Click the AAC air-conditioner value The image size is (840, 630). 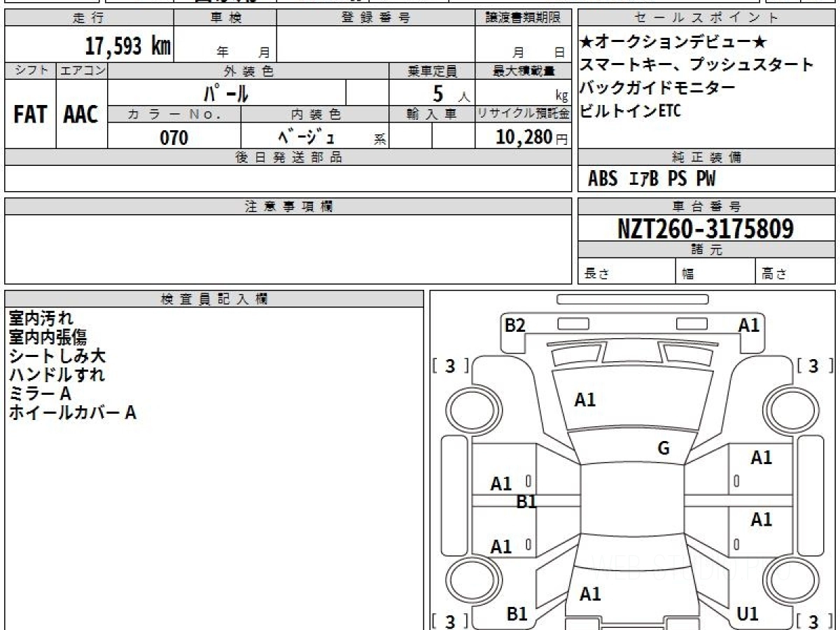click(81, 114)
